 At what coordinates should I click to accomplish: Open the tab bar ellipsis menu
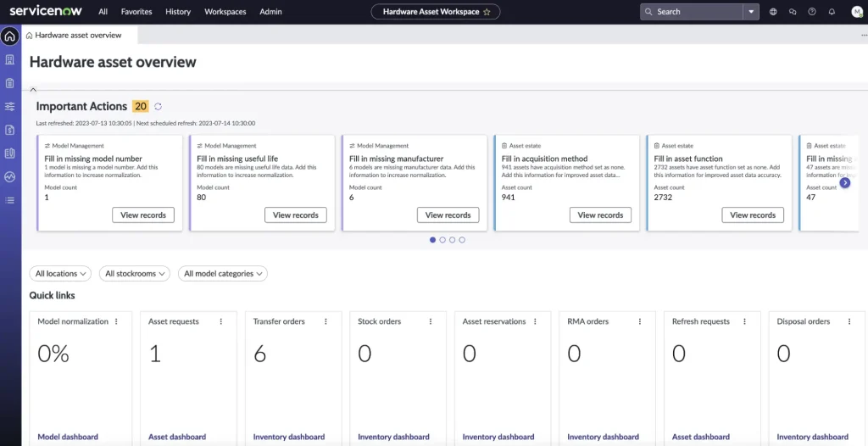(x=864, y=35)
